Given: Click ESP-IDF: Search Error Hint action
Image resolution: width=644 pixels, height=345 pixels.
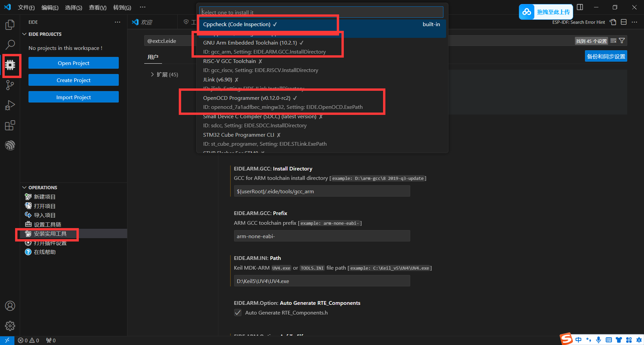Looking at the screenshot, I should 579,22.
